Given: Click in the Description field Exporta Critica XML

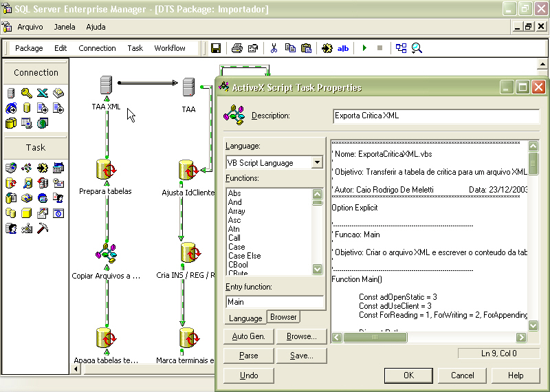Looking at the screenshot, I should (x=436, y=116).
